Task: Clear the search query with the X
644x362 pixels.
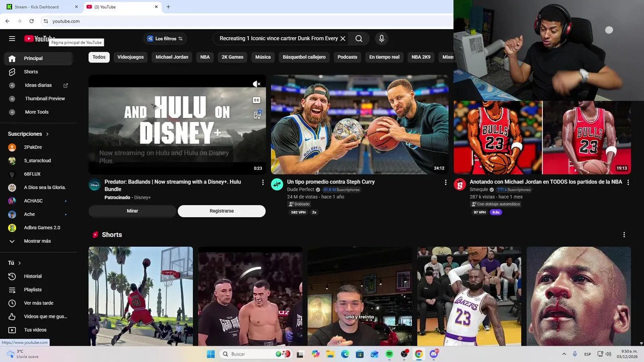Action: point(343,39)
